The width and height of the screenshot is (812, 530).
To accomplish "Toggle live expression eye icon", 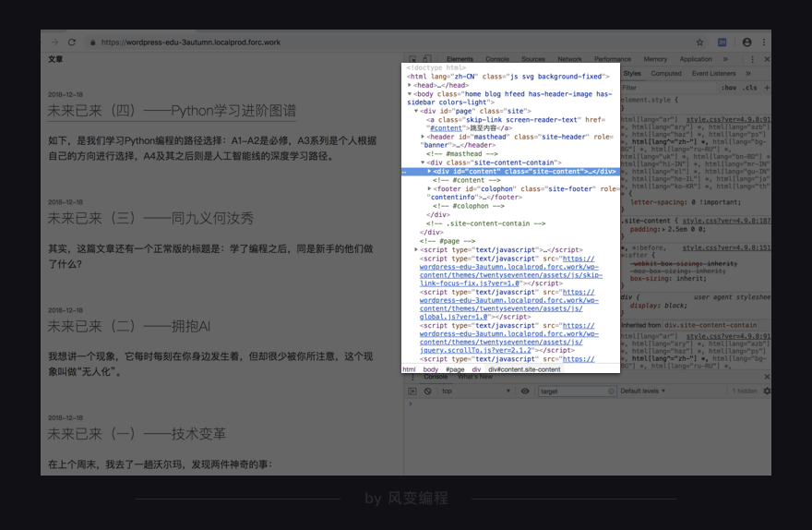I will (x=525, y=391).
